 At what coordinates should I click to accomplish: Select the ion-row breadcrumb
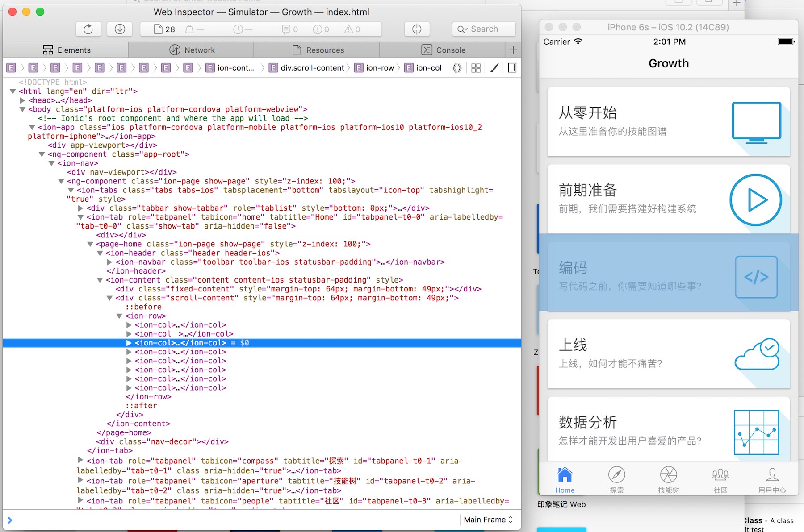pos(374,68)
